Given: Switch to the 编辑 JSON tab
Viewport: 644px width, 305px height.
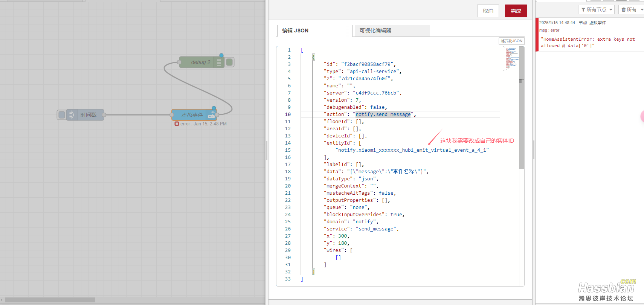Looking at the screenshot, I should [315, 30].
